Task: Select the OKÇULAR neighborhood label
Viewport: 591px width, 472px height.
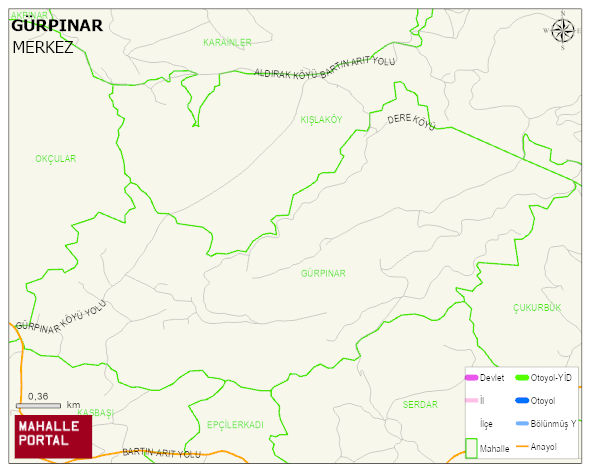Action: (56, 159)
